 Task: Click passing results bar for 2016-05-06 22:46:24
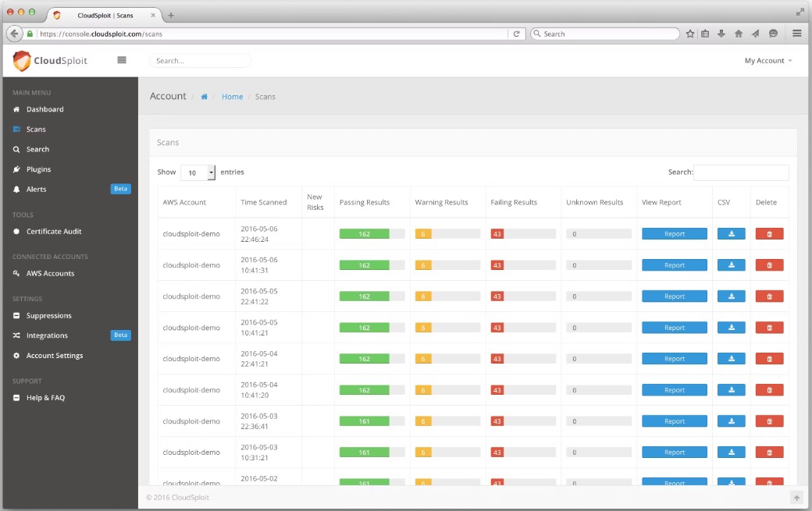pyautogui.click(x=372, y=234)
